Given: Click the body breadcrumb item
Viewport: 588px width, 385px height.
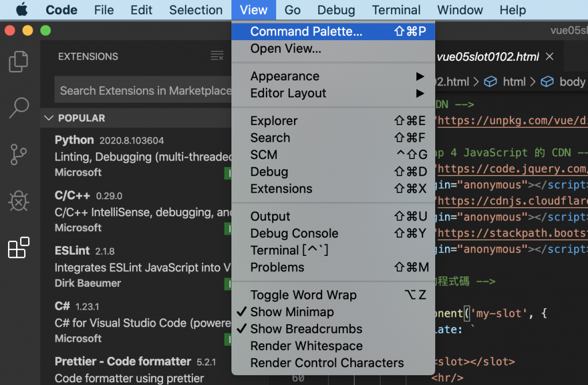Looking at the screenshot, I should [571, 81].
